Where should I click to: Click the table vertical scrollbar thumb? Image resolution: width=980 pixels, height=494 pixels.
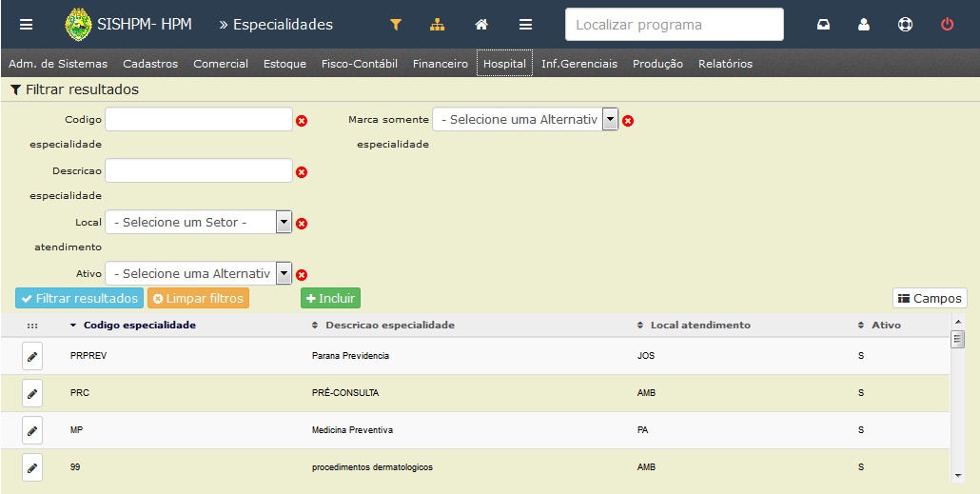(x=957, y=339)
